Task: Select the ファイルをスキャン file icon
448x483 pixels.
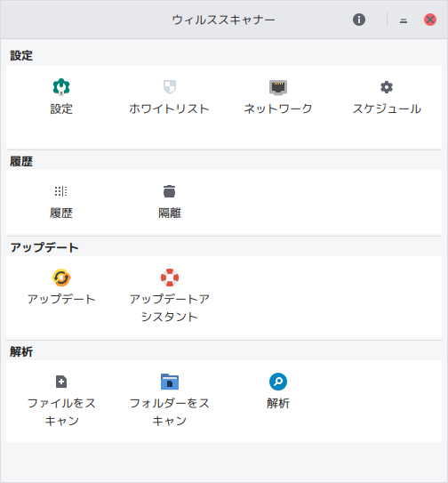Action: tap(61, 382)
